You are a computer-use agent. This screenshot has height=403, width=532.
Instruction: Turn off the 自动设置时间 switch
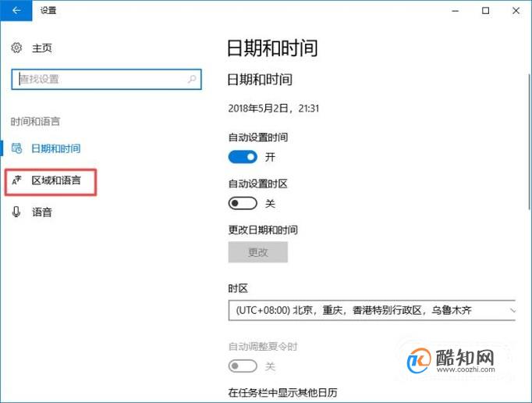coord(243,157)
